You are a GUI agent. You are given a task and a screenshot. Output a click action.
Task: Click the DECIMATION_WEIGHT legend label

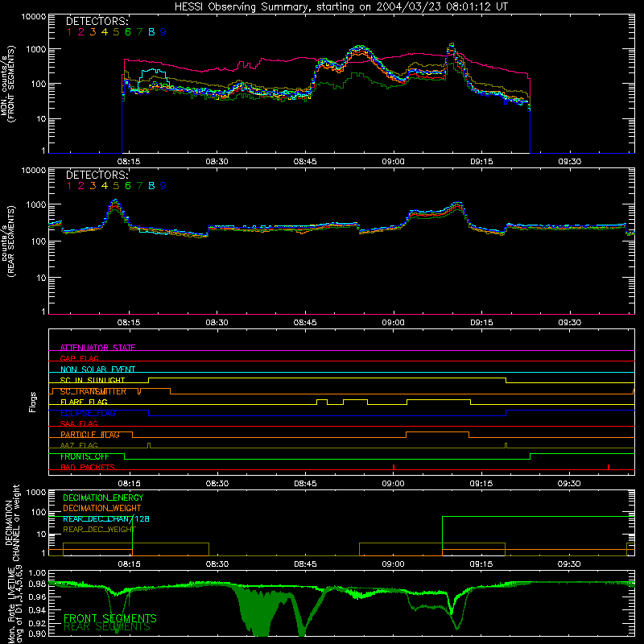[x=102, y=508]
